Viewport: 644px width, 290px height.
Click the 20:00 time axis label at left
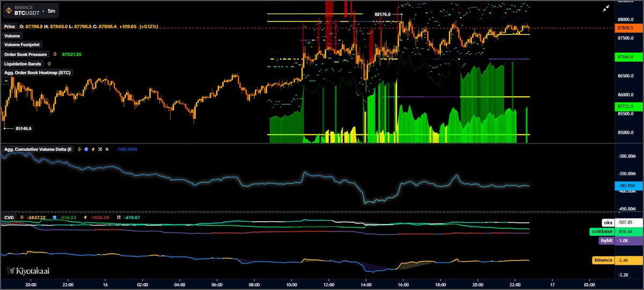click(x=31, y=284)
